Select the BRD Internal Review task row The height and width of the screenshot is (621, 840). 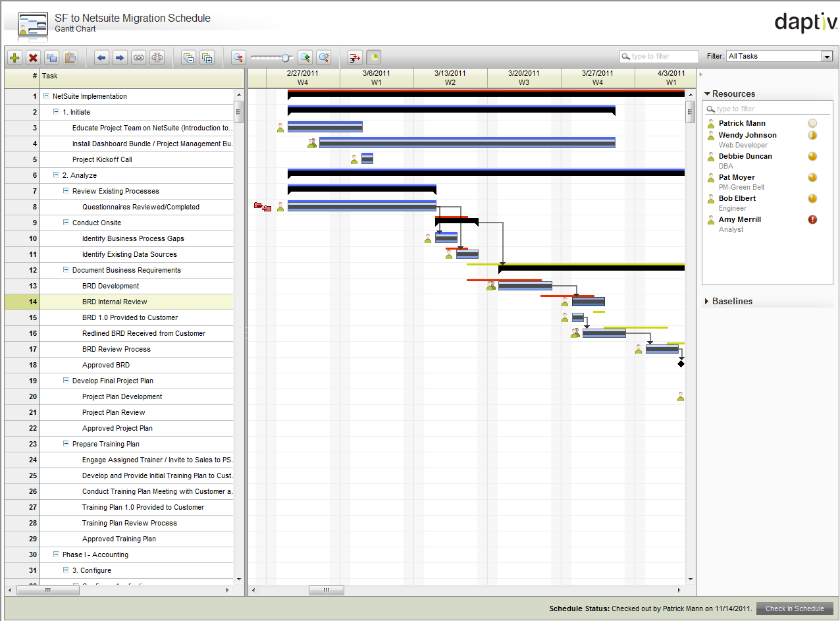[119, 302]
